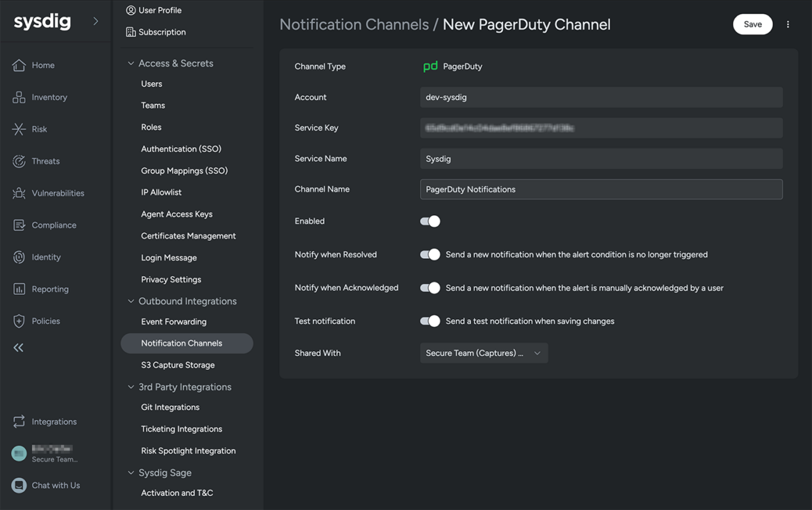Open the Shared With dropdown
The height and width of the screenshot is (510, 812).
click(x=484, y=353)
